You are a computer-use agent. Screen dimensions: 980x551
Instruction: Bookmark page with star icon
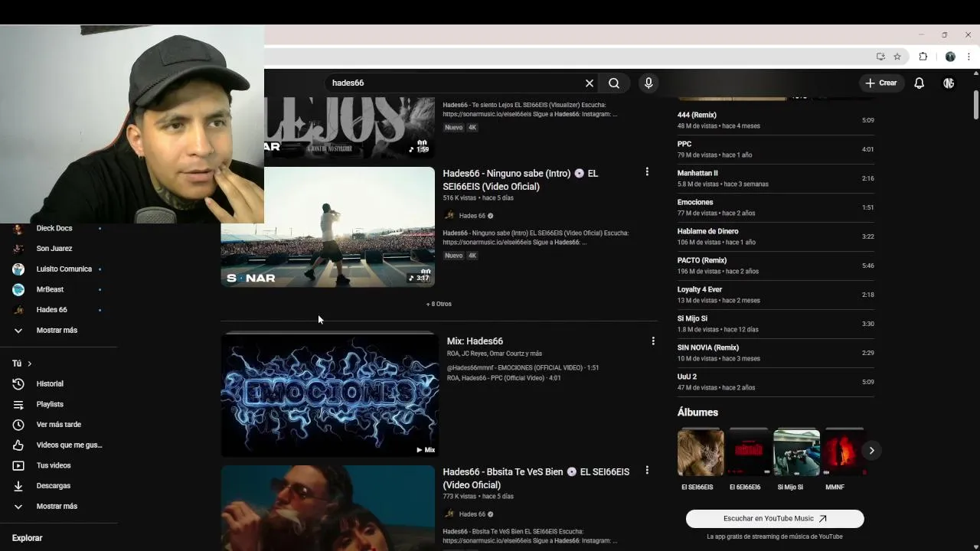click(x=897, y=57)
